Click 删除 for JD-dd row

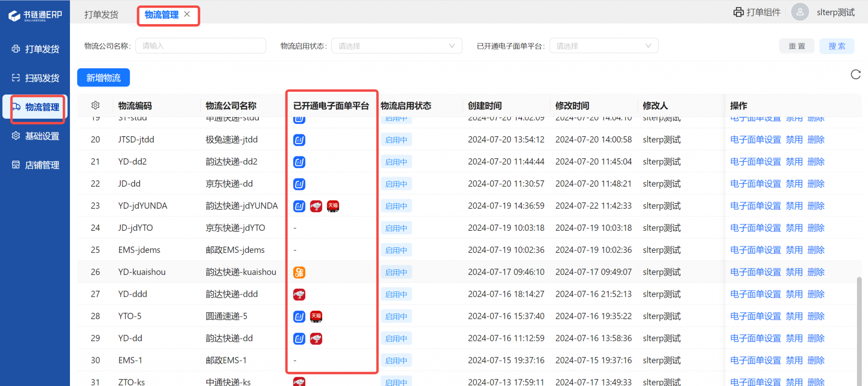pyautogui.click(x=816, y=184)
